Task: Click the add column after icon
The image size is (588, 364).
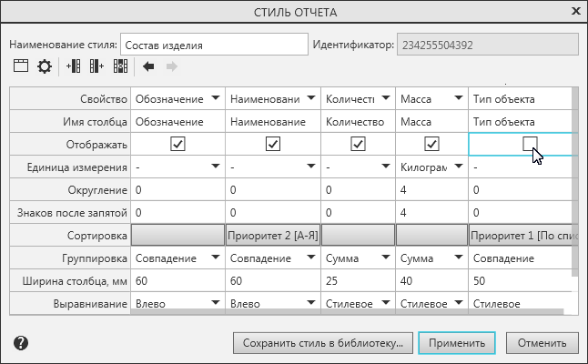Action: [96, 66]
